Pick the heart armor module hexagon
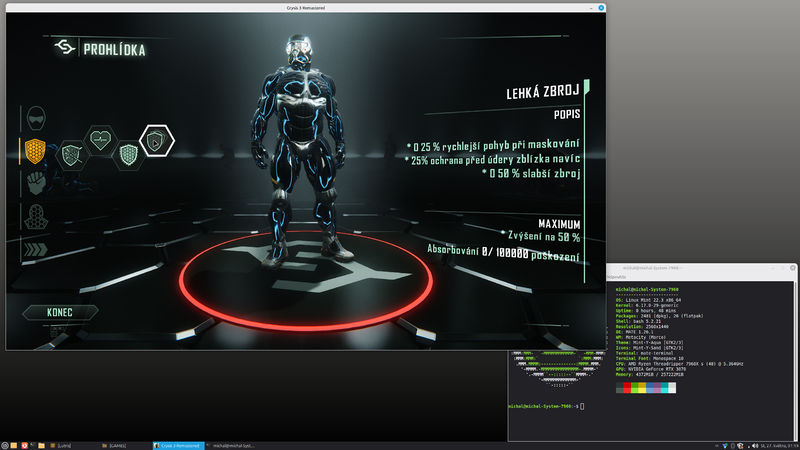 tap(100, 140)
